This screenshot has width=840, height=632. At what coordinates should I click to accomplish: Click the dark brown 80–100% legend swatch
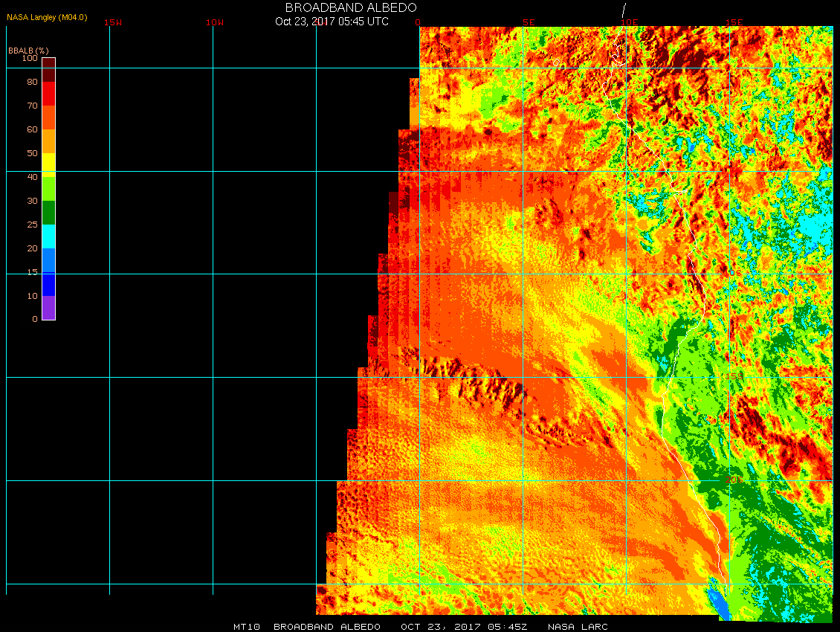48,69
